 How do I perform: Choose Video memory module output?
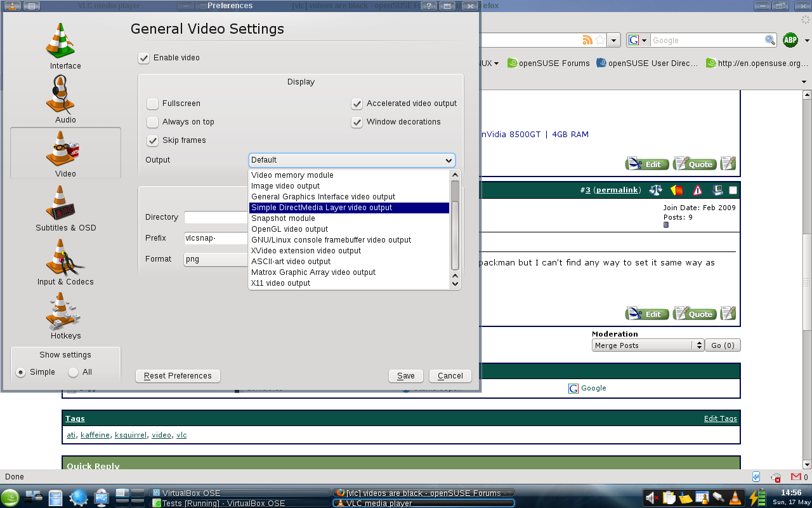tap(349, 175)
